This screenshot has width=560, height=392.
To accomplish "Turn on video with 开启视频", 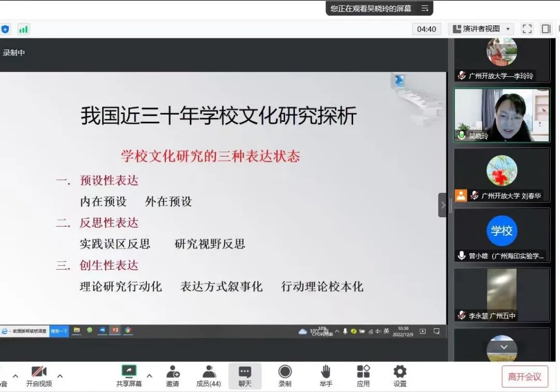I will (x=39, y=375).
